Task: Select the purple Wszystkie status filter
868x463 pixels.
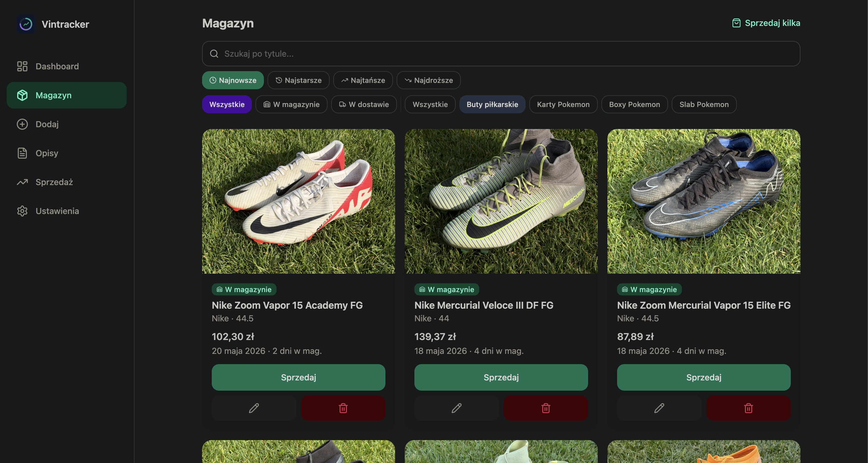Action: pyautogui.click(x=227, y=104)
